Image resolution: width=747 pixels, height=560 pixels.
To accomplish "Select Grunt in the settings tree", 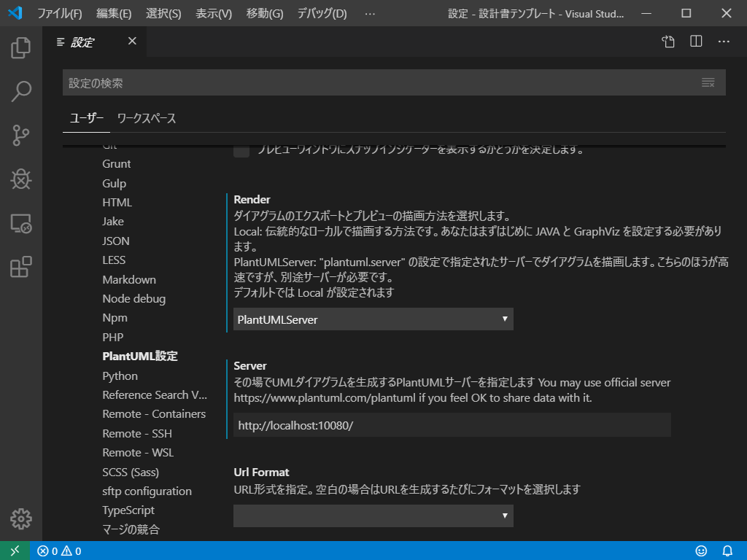I will point(116,164).
